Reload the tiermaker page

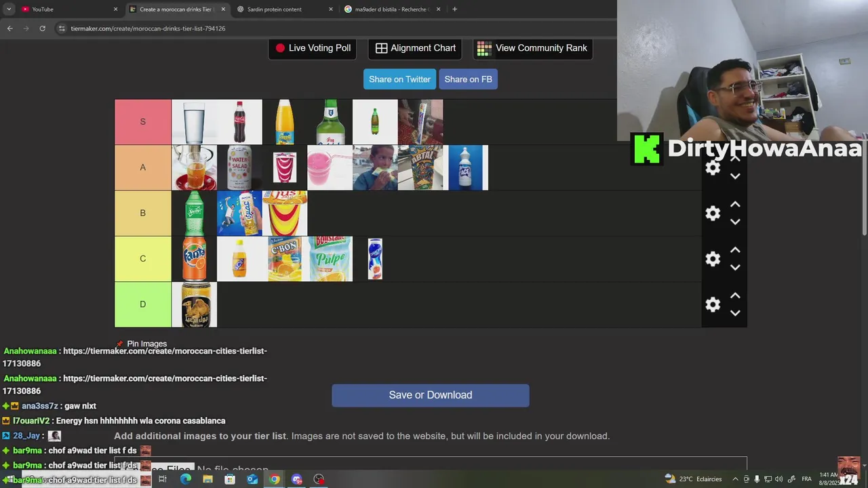coord(42,28)
